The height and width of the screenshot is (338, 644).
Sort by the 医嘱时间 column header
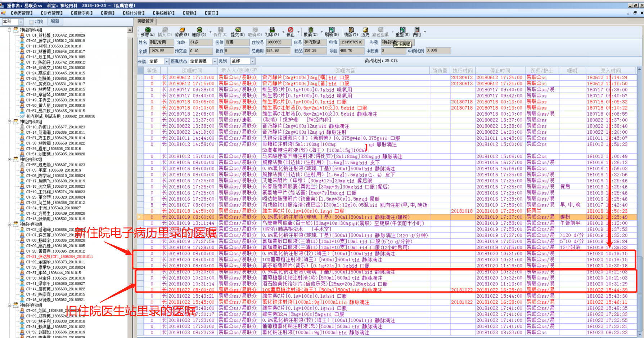click(192, 71)
